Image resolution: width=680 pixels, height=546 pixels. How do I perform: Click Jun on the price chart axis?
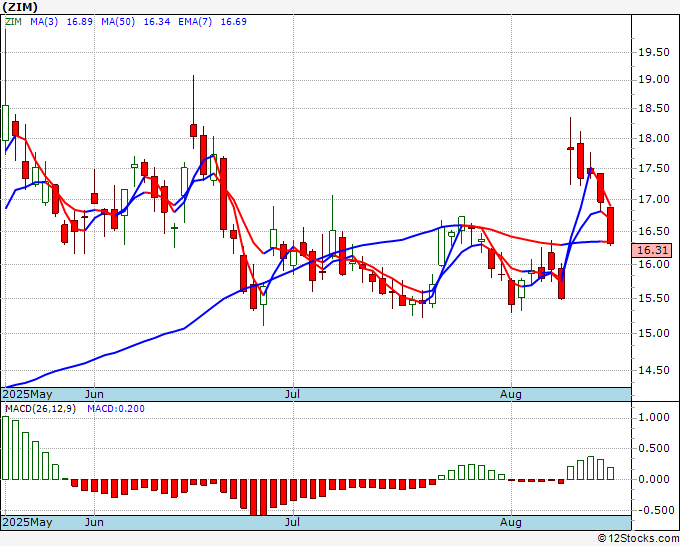(x=94, y=394)
